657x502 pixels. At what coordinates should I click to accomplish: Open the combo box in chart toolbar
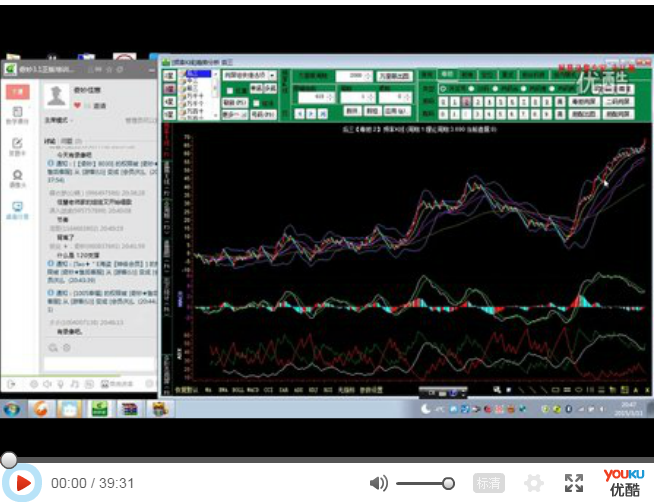(x=250, y=75)
